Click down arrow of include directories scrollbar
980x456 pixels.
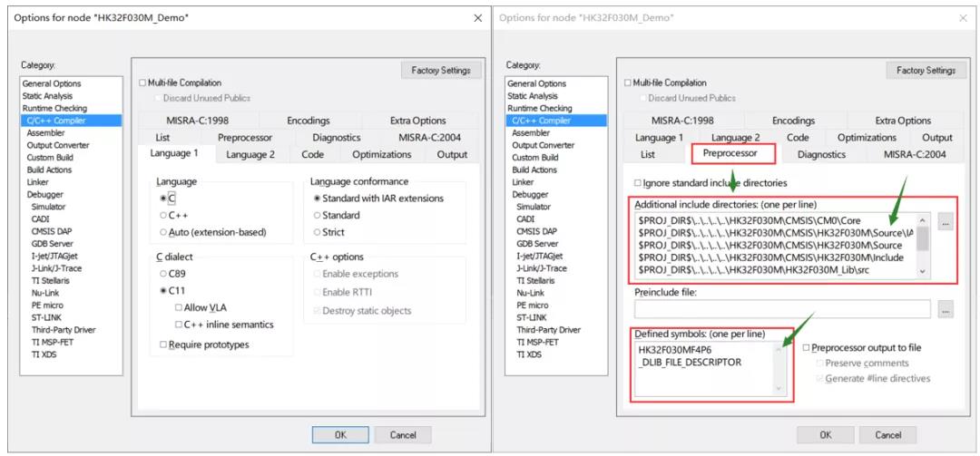click(923, 272)
